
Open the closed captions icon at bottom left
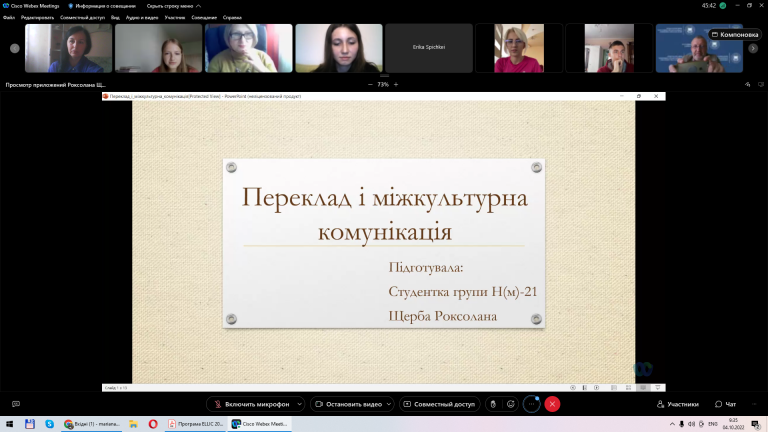16,404
